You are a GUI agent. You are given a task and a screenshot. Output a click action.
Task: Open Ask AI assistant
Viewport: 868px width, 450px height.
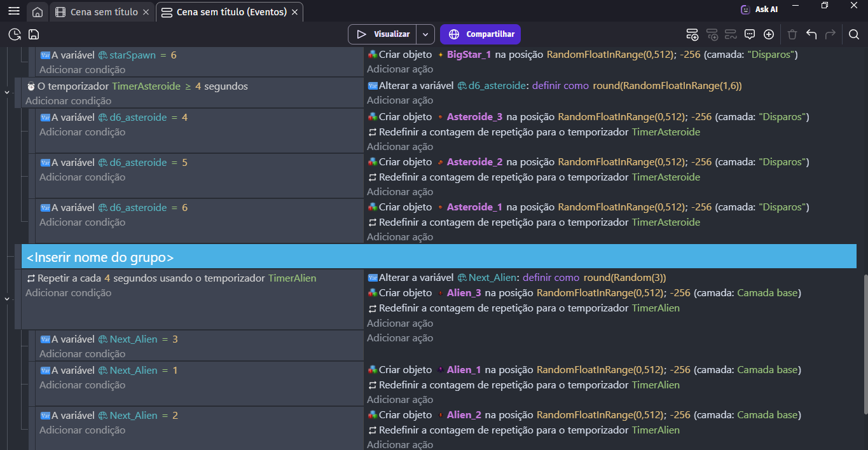click(x=759, y=10)
